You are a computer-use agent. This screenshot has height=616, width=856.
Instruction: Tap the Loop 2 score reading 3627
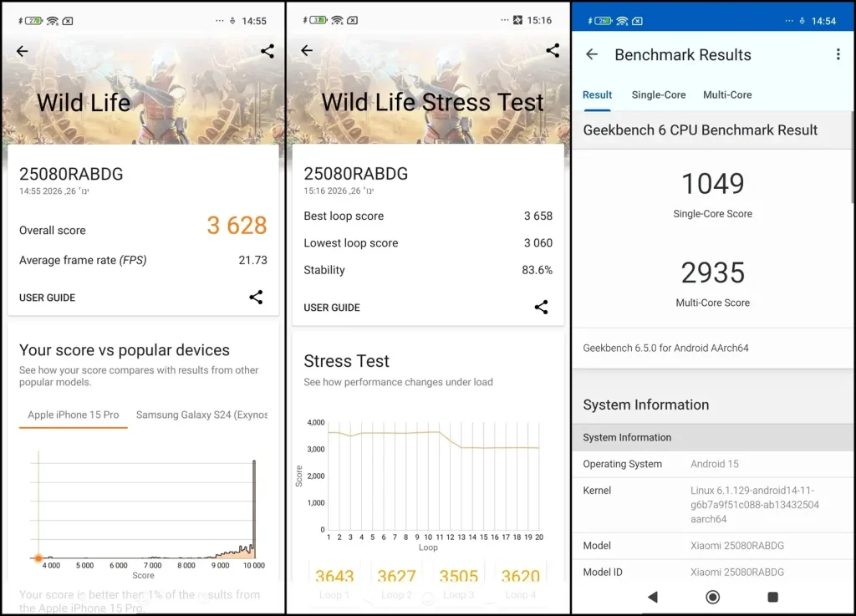[397, 576]
